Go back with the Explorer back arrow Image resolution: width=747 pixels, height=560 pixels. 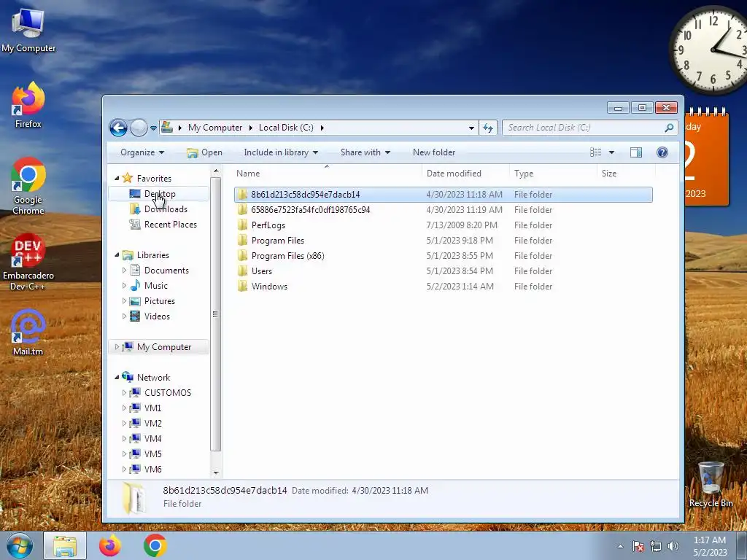point(118,128)
